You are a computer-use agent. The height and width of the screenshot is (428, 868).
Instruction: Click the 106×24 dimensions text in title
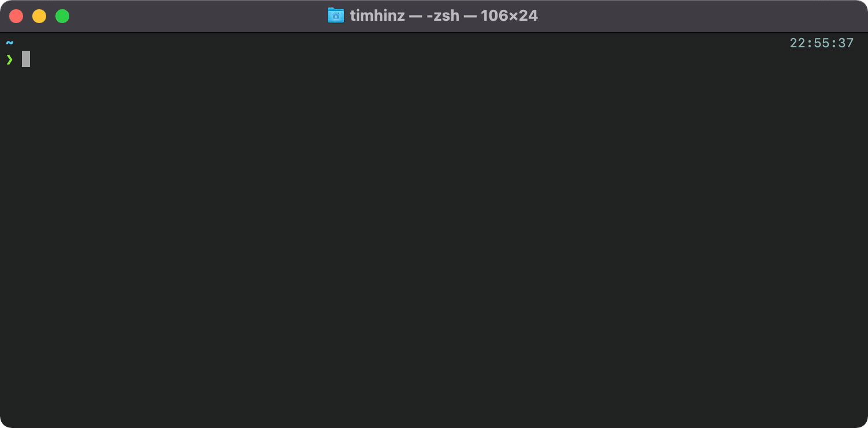[509, 16]
